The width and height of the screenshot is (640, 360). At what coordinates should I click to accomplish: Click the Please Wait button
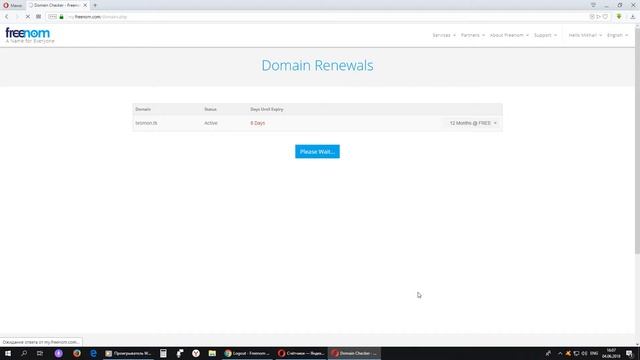tap(317, 151)
